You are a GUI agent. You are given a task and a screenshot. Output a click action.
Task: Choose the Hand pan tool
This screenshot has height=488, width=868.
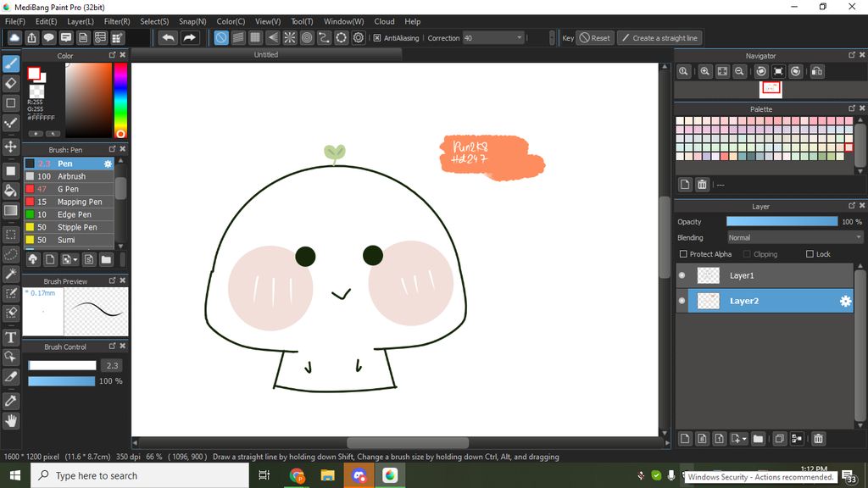pos(11,421)
